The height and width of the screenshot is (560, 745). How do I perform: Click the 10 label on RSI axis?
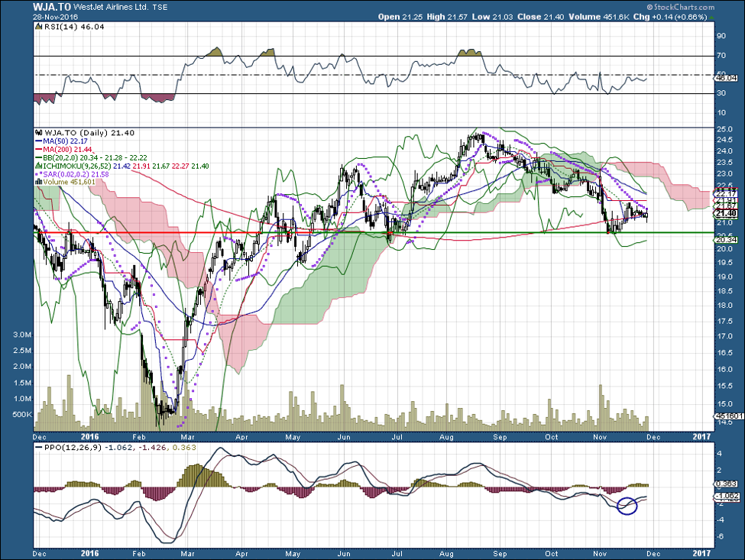click(x=721, y=112)
